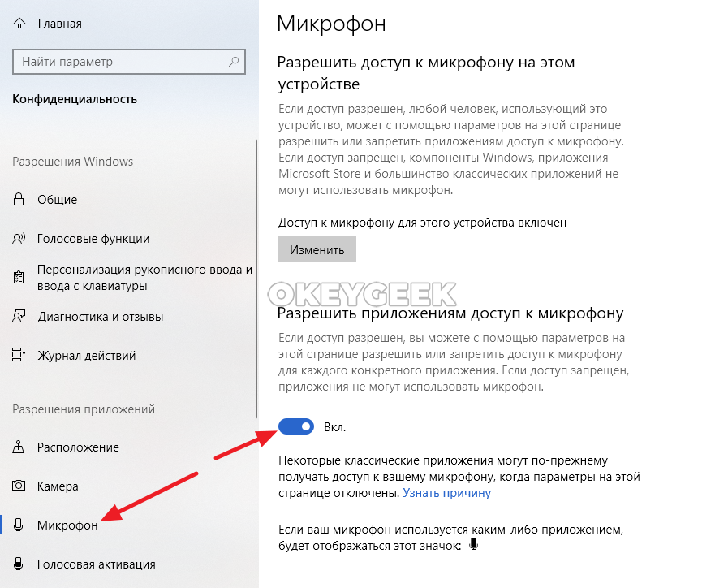This screenshot has height=588, width=728.
Task: Click the sidebar vertical scrollbar
Action: click(256, 279)
